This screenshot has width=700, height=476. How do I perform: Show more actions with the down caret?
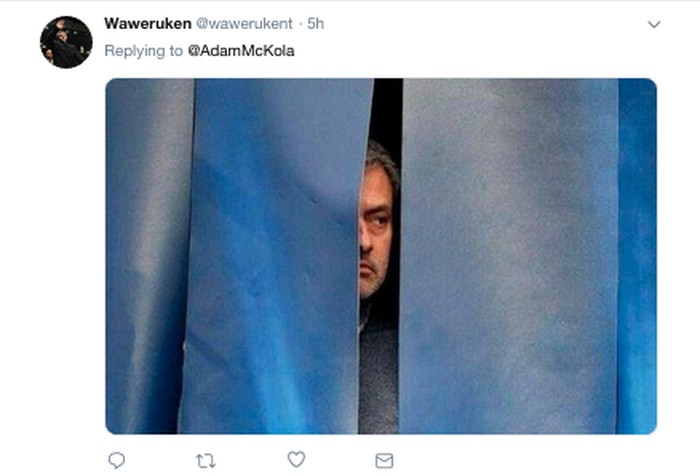[x=654, y=24]
